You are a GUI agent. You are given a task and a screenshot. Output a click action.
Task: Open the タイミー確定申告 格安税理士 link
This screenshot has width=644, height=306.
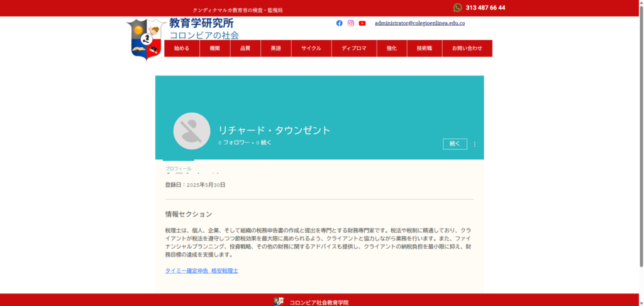coord(201,271)
